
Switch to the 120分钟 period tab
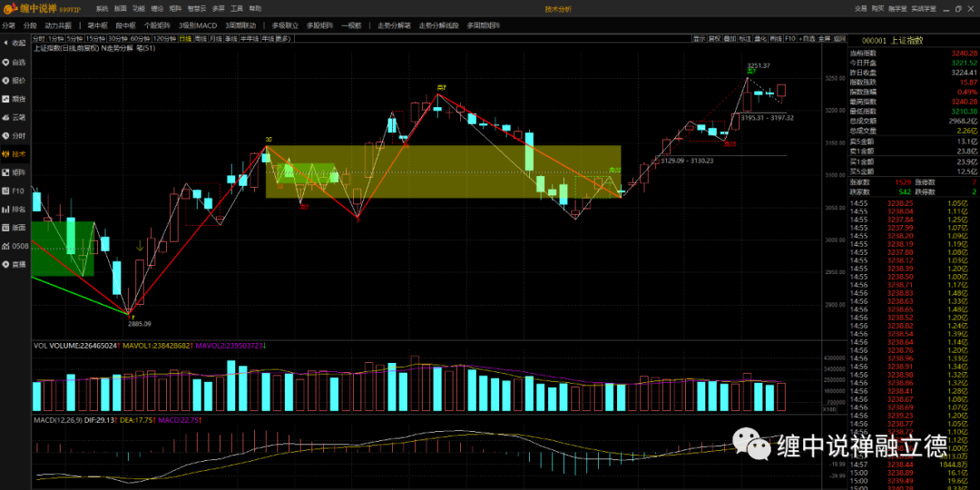click(x=164, y=39)
